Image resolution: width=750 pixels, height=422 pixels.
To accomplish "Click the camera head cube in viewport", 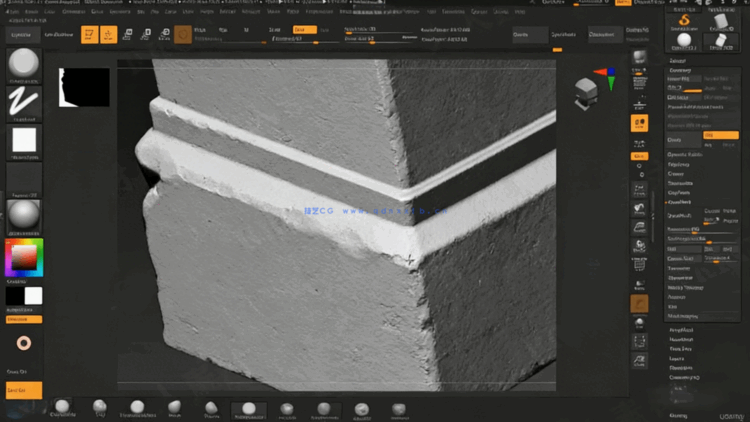I will pos(586,93).
